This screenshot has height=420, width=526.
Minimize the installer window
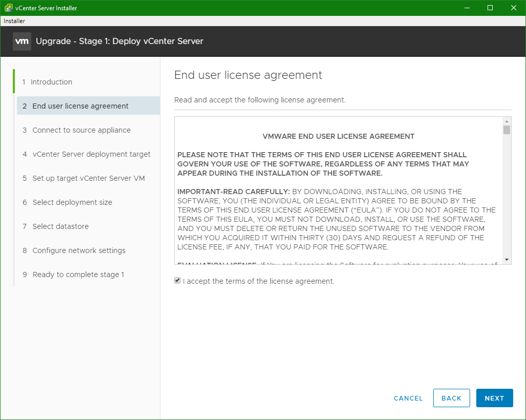coord(467,8)
